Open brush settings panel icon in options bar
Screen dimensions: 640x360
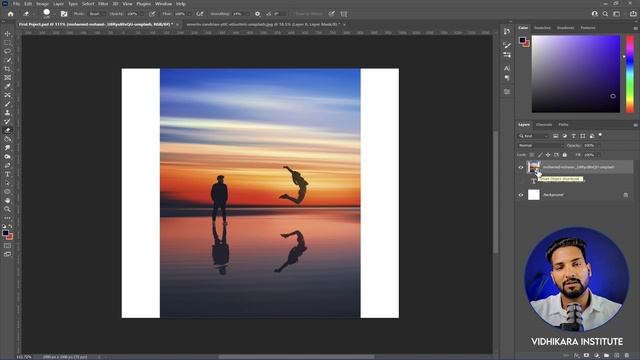pyautogui.click(x=64, y=14)
